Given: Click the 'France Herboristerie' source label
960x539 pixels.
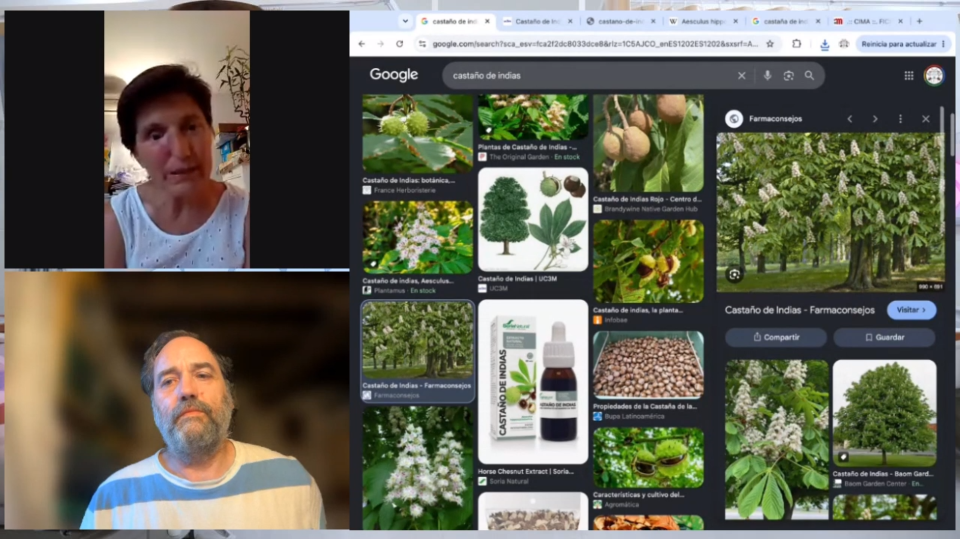Looking at the screenshot, I should (x=404, y=190).
